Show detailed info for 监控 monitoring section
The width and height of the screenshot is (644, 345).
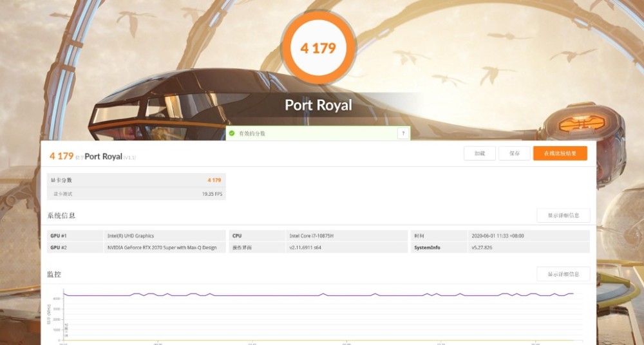(x=563, y=274)
